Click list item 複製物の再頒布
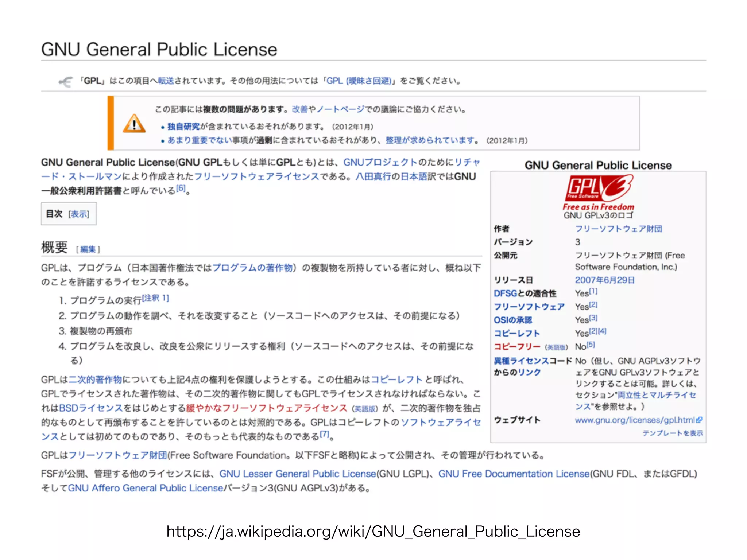This screenshot has width=747, height=560. click(x=101, y=331)
